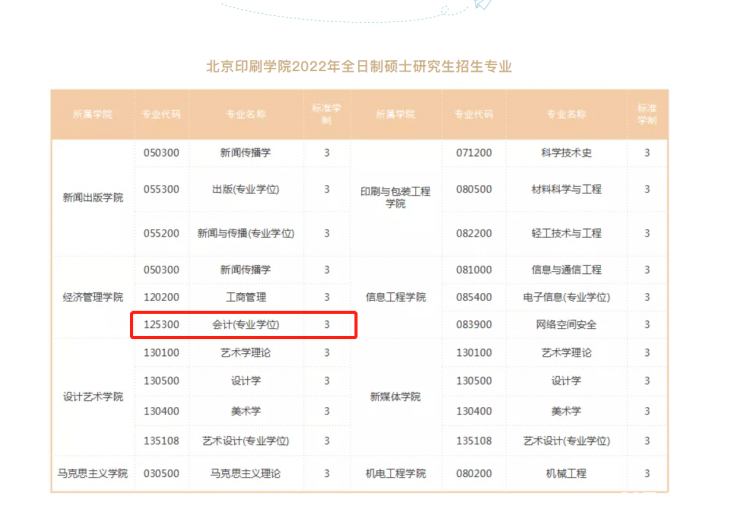Screen dimensions: 750x515
Task: Click the 3 in the 网络空间安全 row
Action: [x=647, y=325]
